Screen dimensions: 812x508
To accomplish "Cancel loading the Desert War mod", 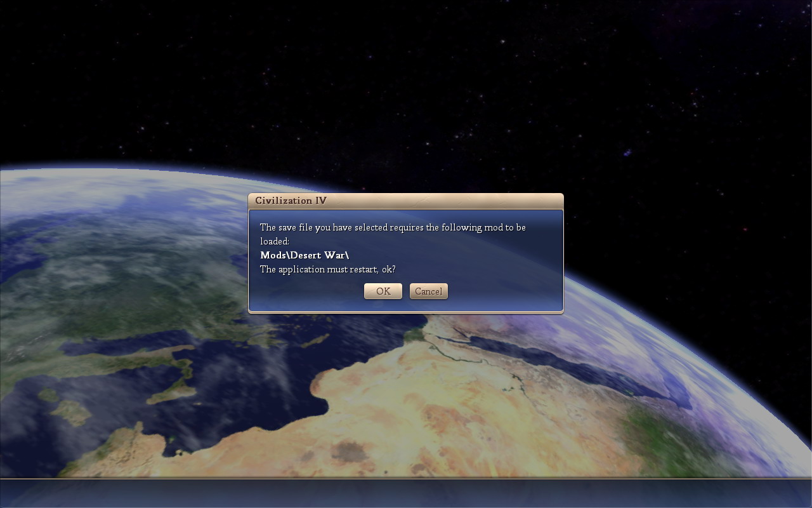I will point(429,291).
